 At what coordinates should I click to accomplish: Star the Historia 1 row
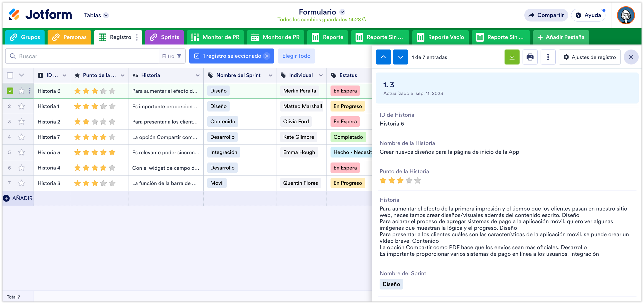point(22,106)
